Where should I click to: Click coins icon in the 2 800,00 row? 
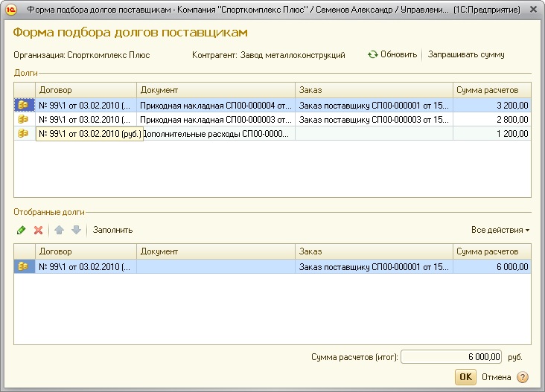(23, 120)
